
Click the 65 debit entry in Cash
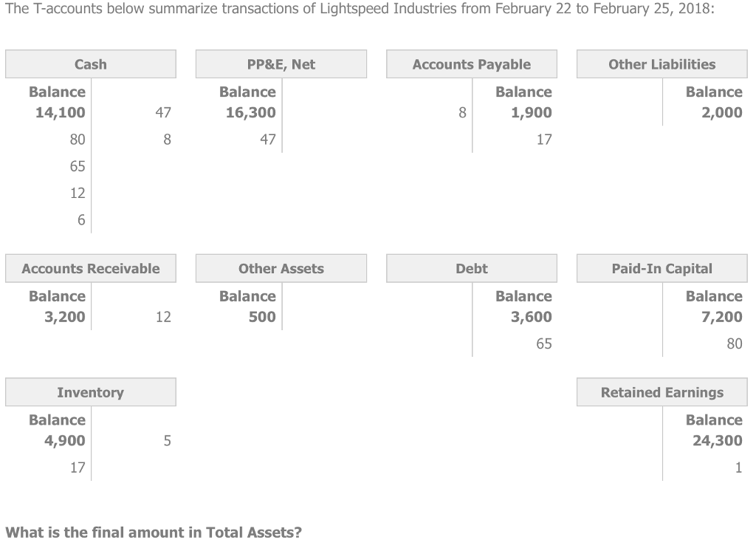click(78, 166)
